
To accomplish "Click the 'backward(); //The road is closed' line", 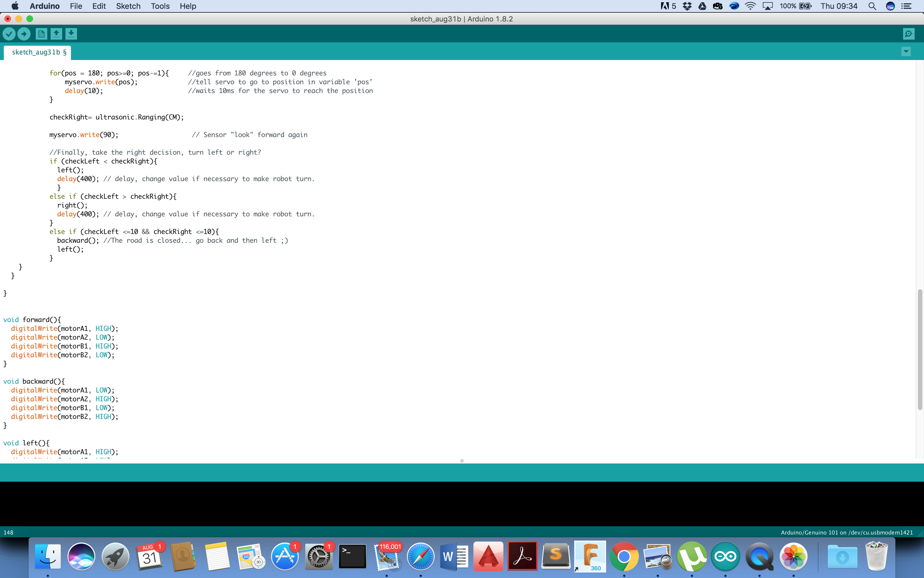I will click(173, 241).
